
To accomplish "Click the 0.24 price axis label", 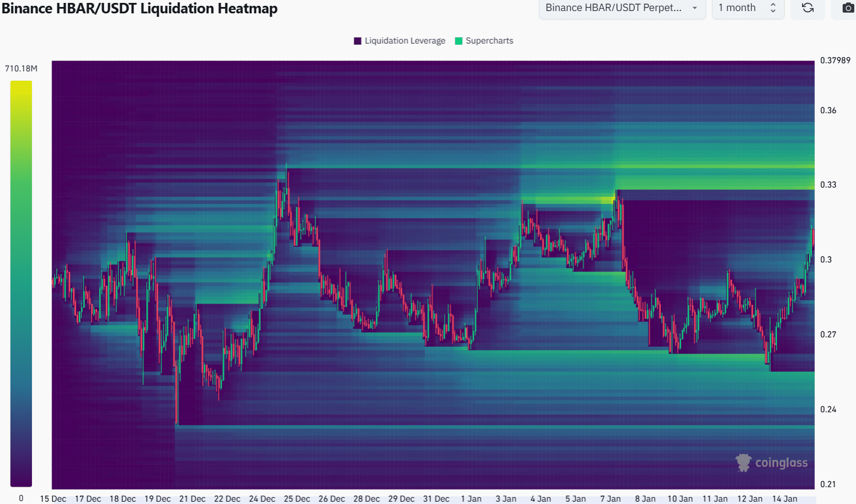I will point(828,409).
